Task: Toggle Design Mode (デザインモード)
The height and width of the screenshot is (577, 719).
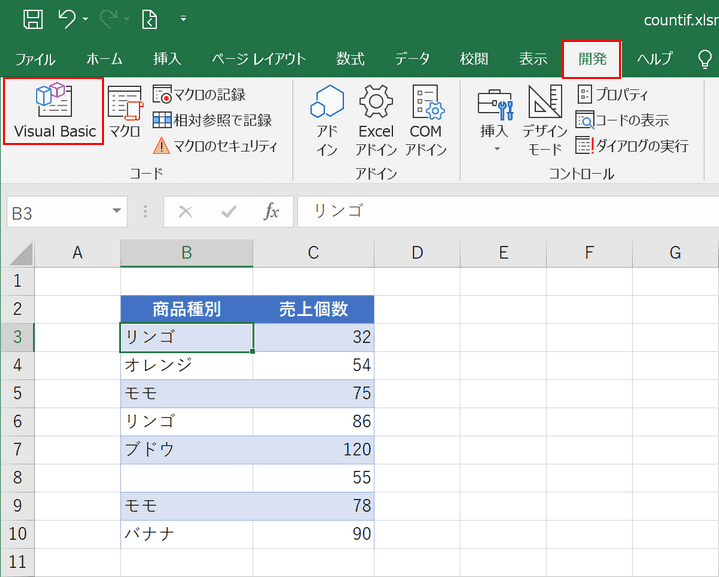Action: [x=545, y=120]
